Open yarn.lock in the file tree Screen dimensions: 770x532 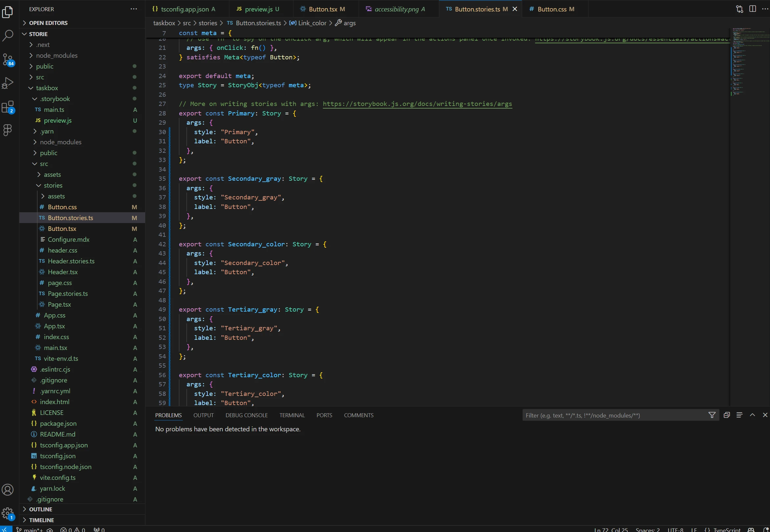82,488
